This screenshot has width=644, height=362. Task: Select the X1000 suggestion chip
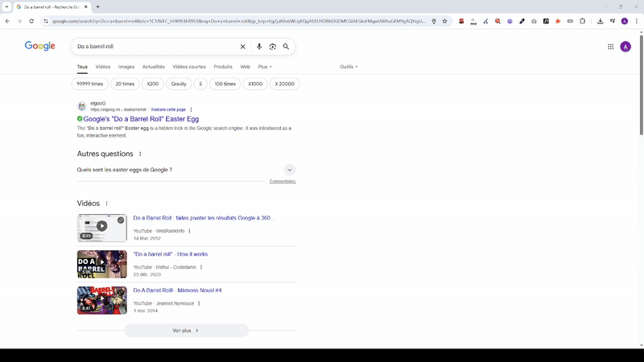point(255,84)
